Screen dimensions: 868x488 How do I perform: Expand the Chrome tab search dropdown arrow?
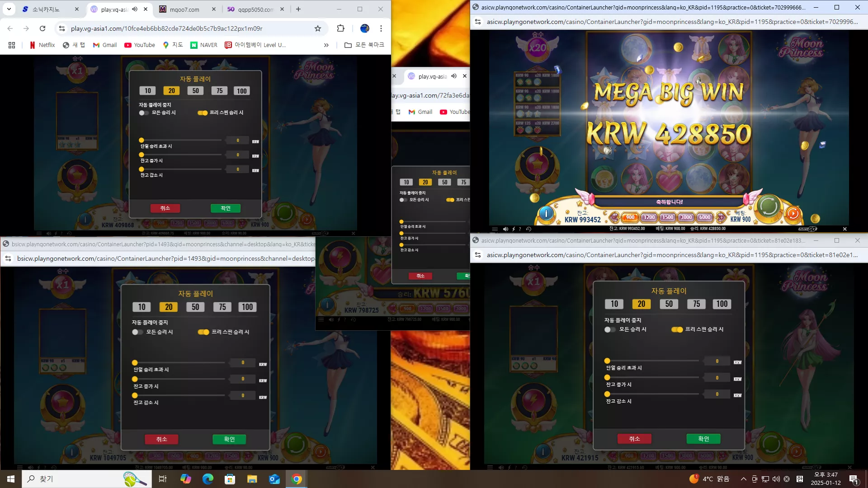(9, 9)
